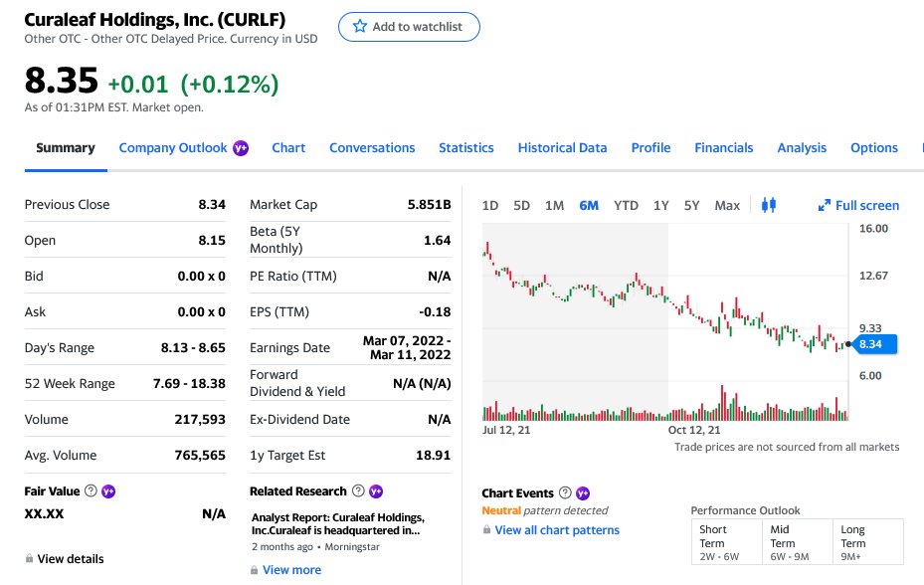Click the Long Term performance outlook cell
924x585 pixels.
coord(868,542)
